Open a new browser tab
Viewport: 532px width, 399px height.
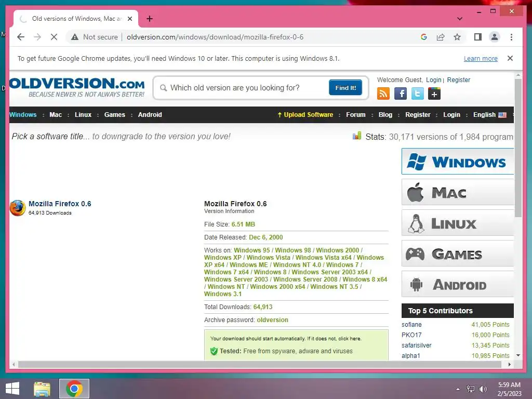point(150,19)
